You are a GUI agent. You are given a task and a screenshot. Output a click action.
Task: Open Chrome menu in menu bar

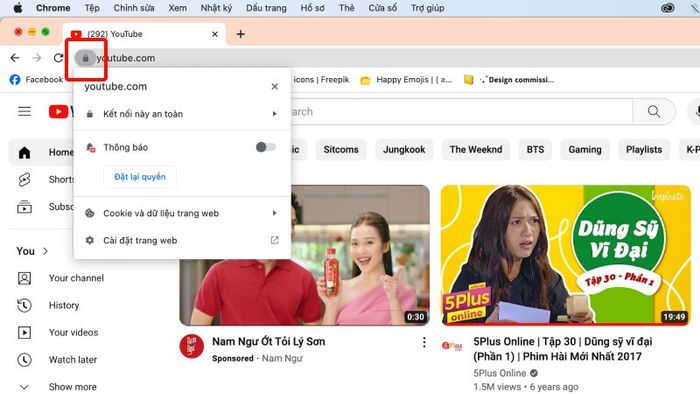point(53,8)
